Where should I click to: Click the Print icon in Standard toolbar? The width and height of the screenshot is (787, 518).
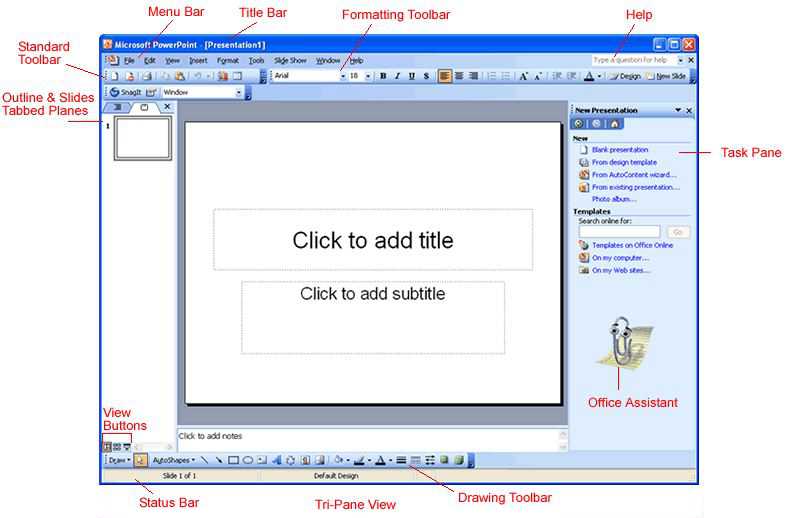147,76
